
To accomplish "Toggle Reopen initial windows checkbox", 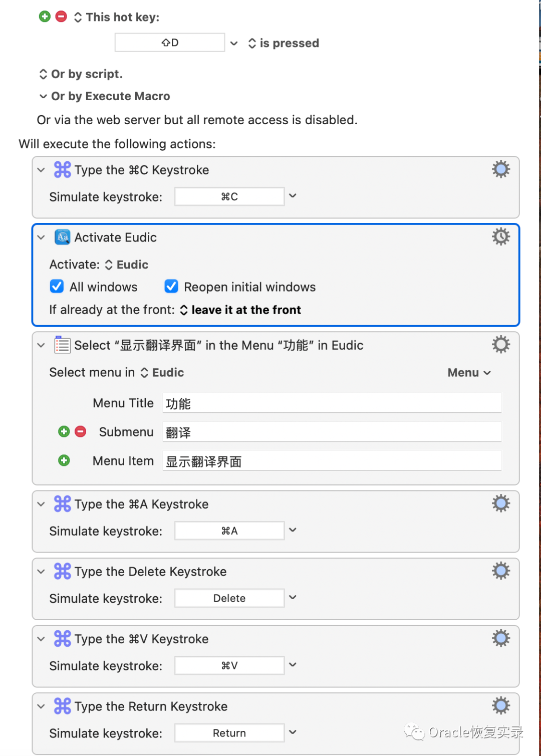I will [171, 287].
